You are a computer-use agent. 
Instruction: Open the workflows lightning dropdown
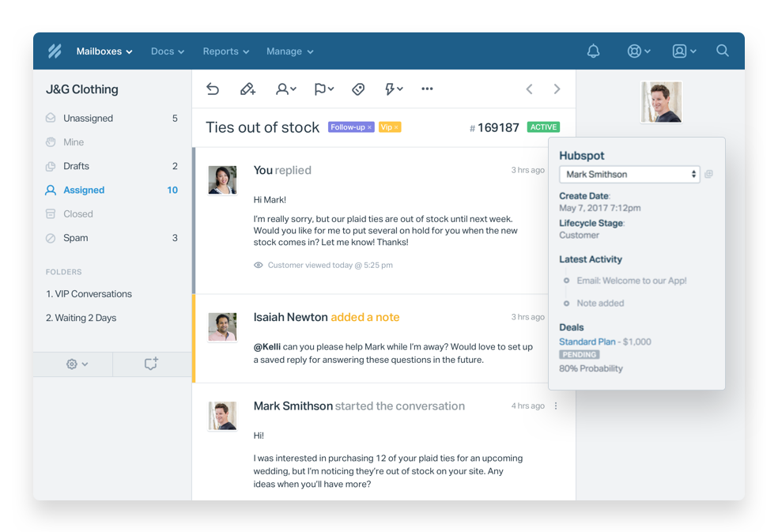393,89
